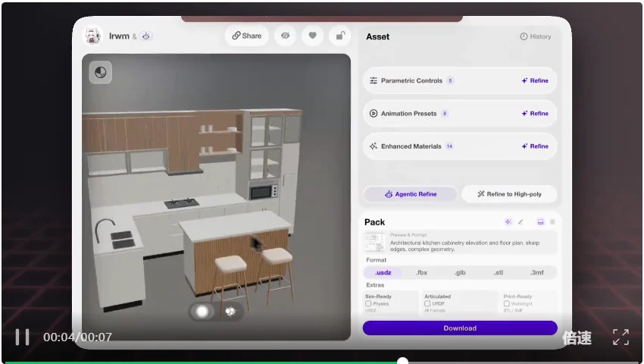Click the clock icon beside History

(x=524, y=36)
